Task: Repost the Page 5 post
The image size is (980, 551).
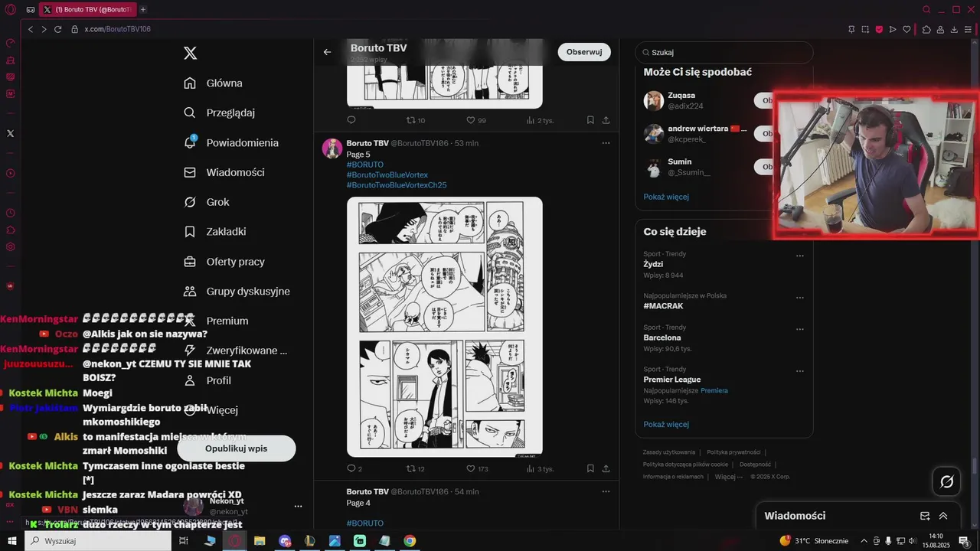Action: [x=411, y=468]
